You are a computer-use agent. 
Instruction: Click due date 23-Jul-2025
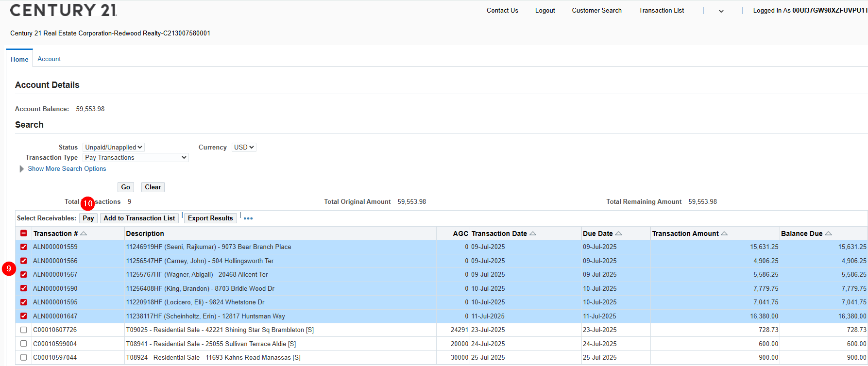pos(600,330)
